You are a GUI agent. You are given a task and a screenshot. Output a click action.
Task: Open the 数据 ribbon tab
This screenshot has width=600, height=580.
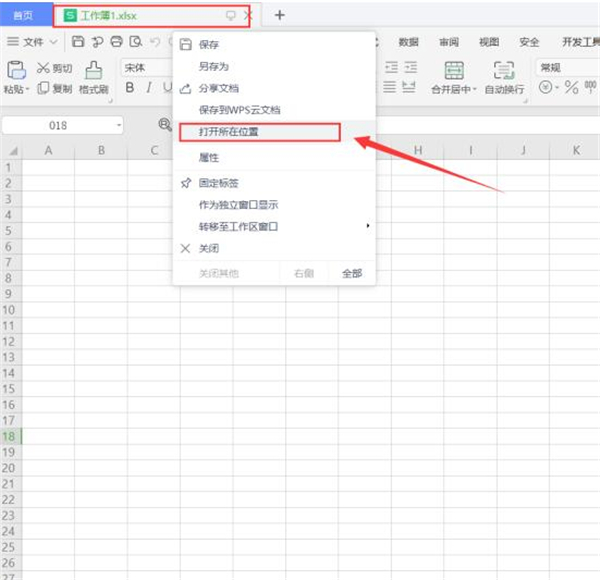coord(408,41)
